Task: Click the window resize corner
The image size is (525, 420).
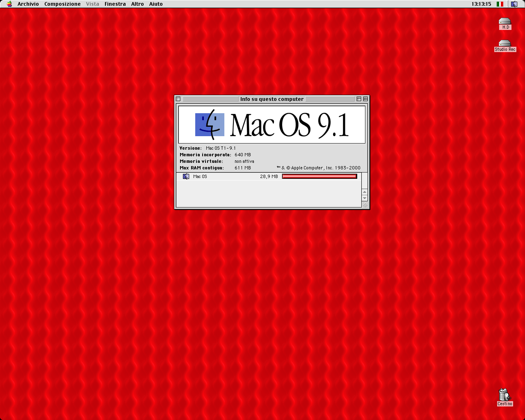Action: point(365,205)
